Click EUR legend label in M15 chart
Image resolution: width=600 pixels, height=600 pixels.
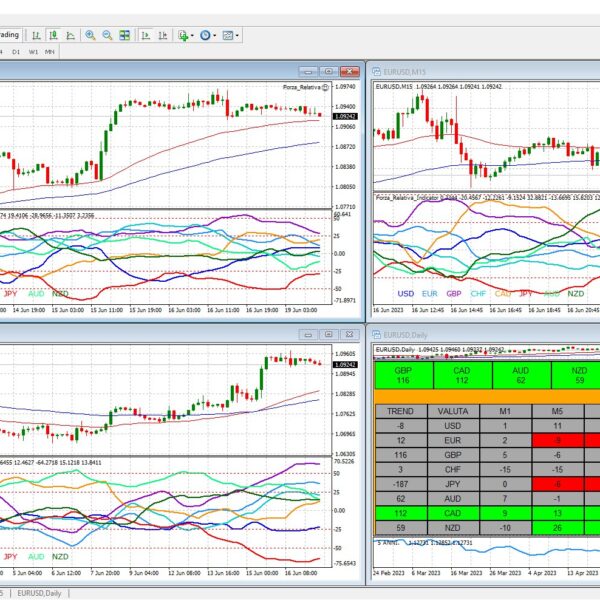(430, 293)
